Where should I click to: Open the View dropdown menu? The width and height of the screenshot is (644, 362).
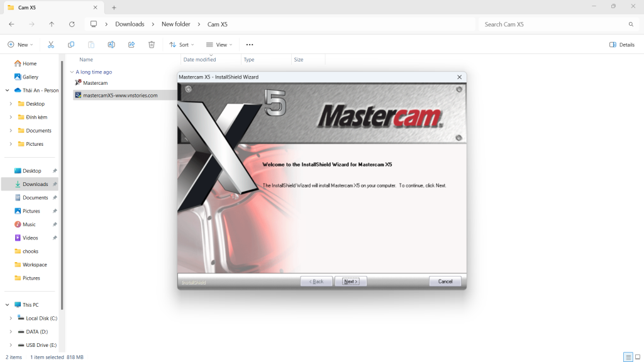coord(219,45)
